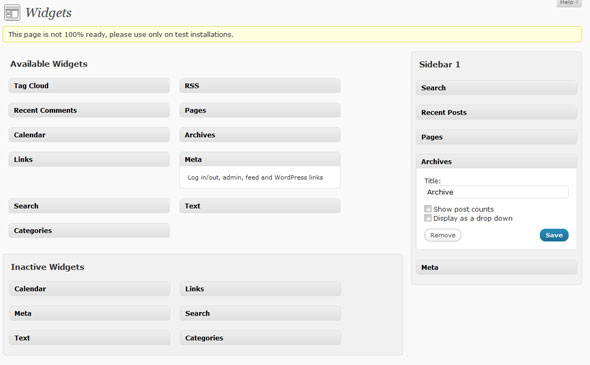Collapse the Meta widget in Available Widgets
The width and height of the screenshot is (590, 365).
(x=260, y=159)
